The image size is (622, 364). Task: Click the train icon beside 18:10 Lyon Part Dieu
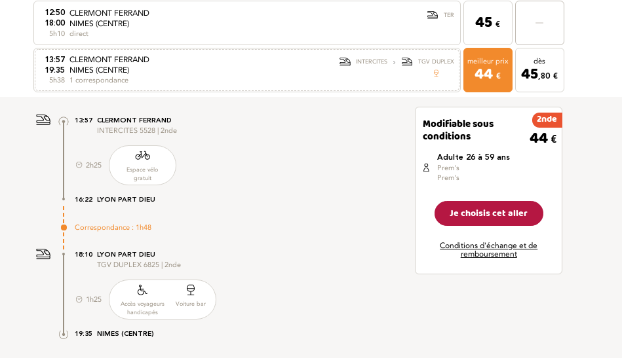point(43,254)
